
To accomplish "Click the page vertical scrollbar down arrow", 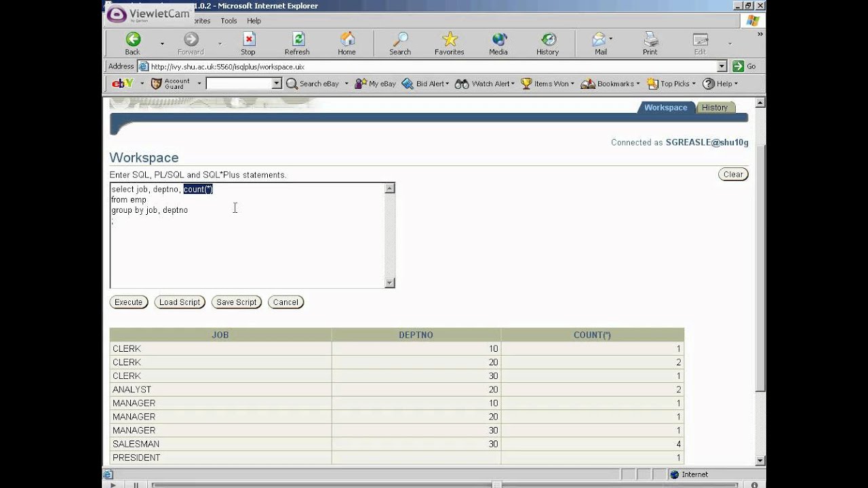I will pos(760,460).
